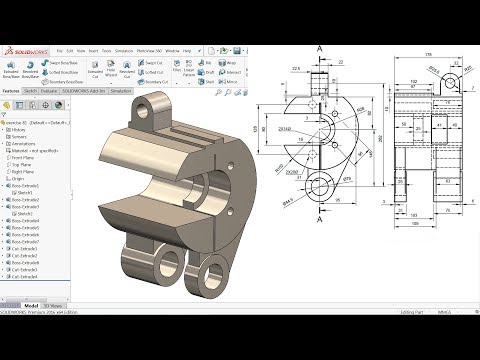Switch to the SOLIDWORKS Add-Ins tab
This screenshot has width=480, height=360.
point(84,91)
